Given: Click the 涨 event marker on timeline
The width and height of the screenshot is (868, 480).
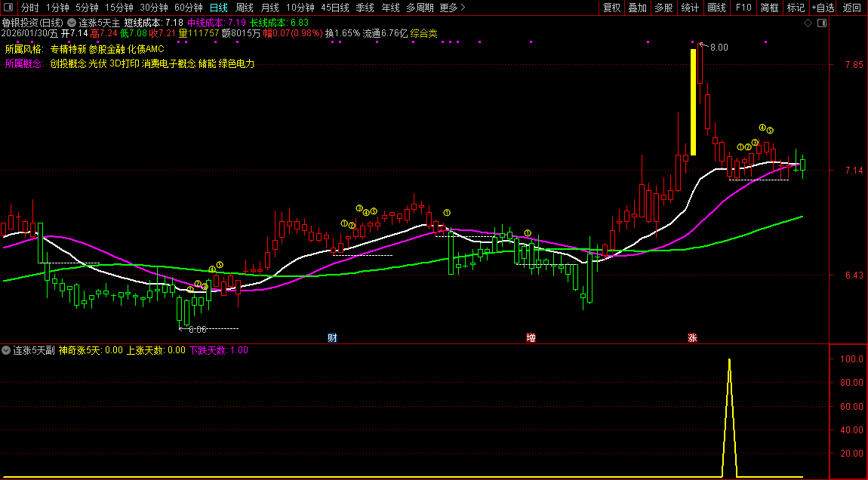Looking at the screenshot, I should click(x=693, y=337).
